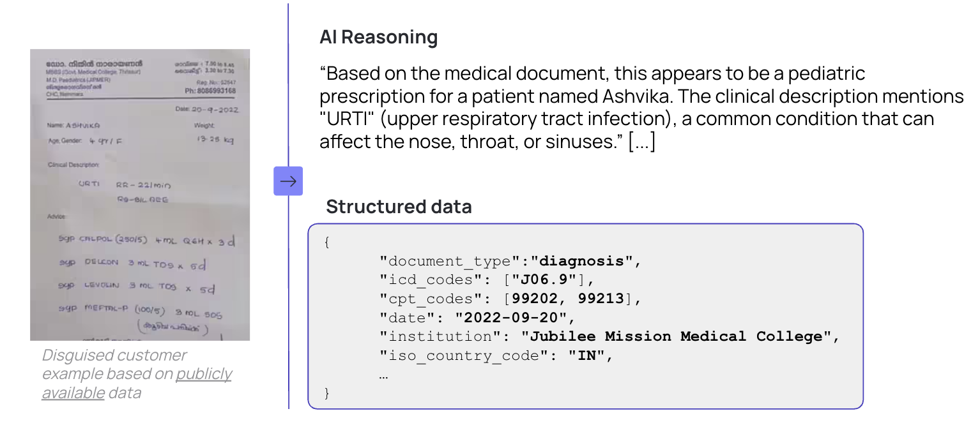Click the phone number on the prescription
Screen dimensions: 980x425
point(215,91)
